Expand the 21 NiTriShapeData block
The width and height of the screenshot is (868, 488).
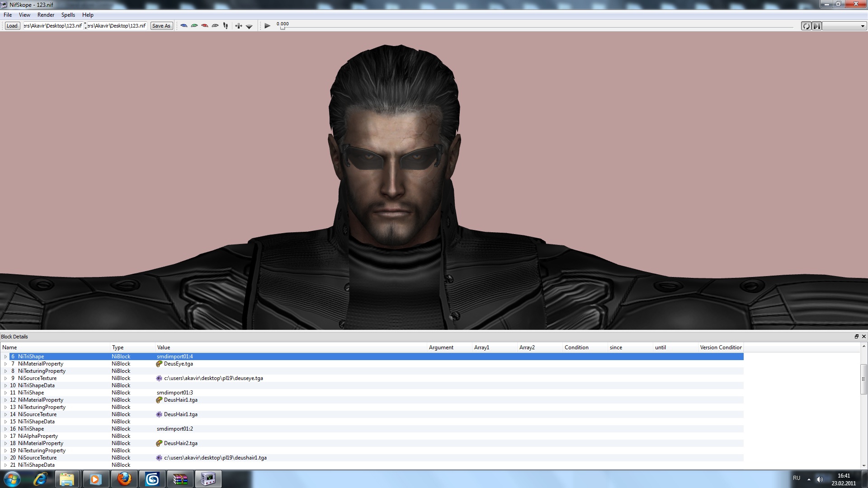pyautogui.click(x=5, y=465)
